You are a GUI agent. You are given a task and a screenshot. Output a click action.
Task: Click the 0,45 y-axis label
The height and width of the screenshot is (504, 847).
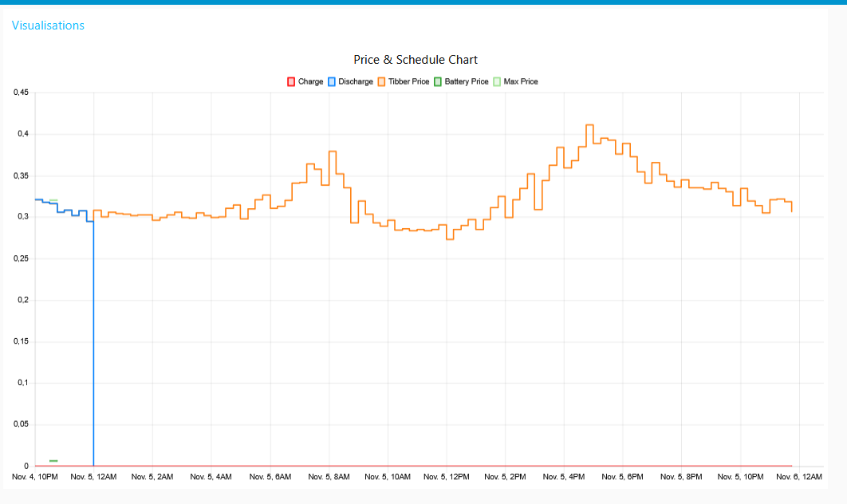[x=21, y=93]
